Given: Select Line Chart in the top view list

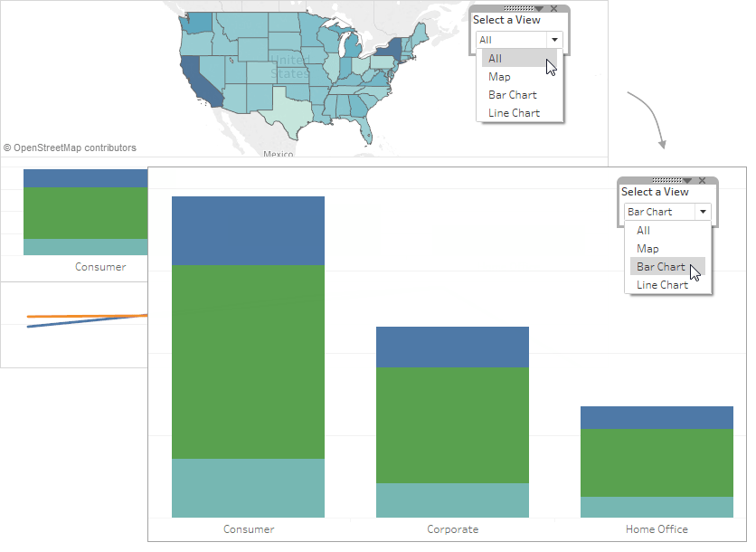Looking at the screenshot, I should tap(513, 112).
